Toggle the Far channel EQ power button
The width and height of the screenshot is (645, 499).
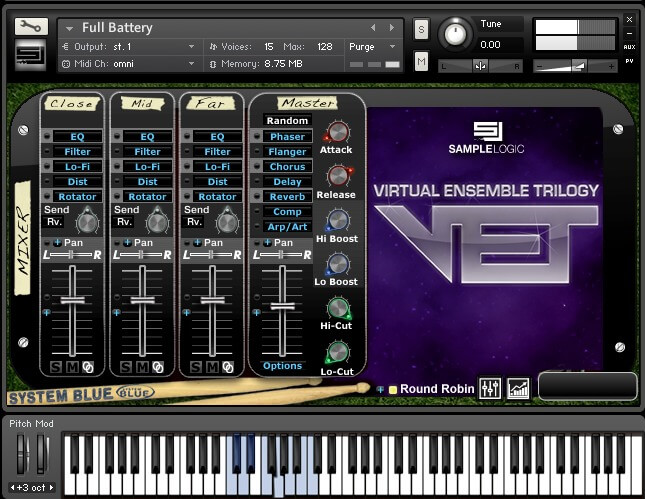click(x=187, y=136)
